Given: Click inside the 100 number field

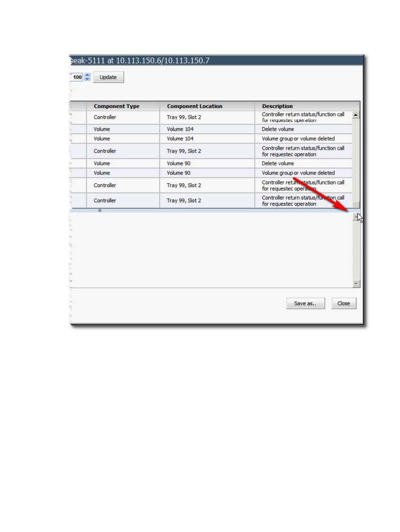Looking at the screenshot, I should click(77, 77).
